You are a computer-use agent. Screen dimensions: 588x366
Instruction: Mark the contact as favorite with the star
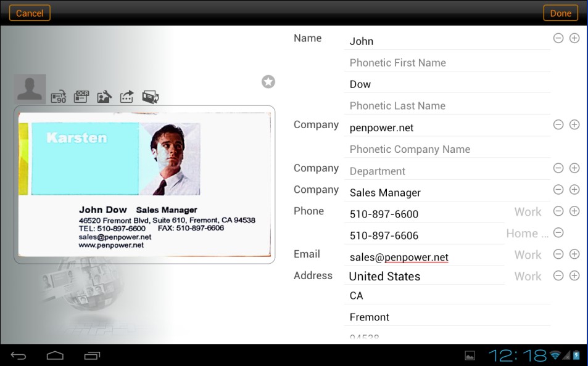[x=268, y=81]
